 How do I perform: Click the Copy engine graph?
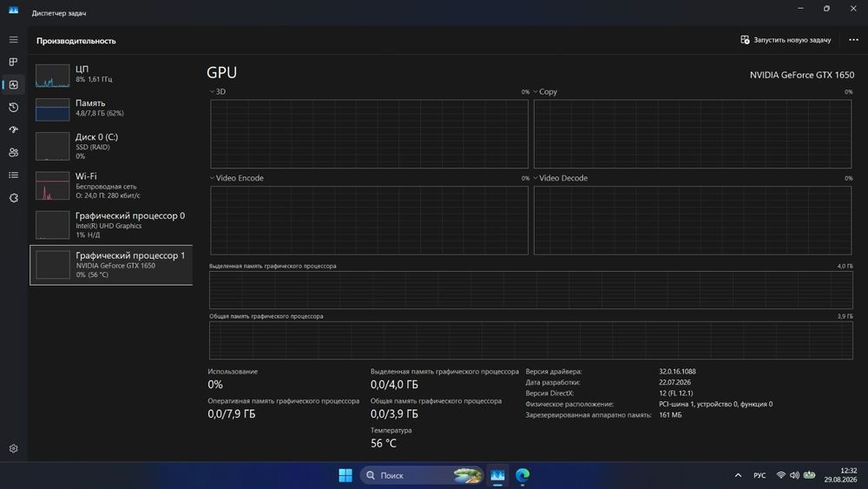coord(693,134)
